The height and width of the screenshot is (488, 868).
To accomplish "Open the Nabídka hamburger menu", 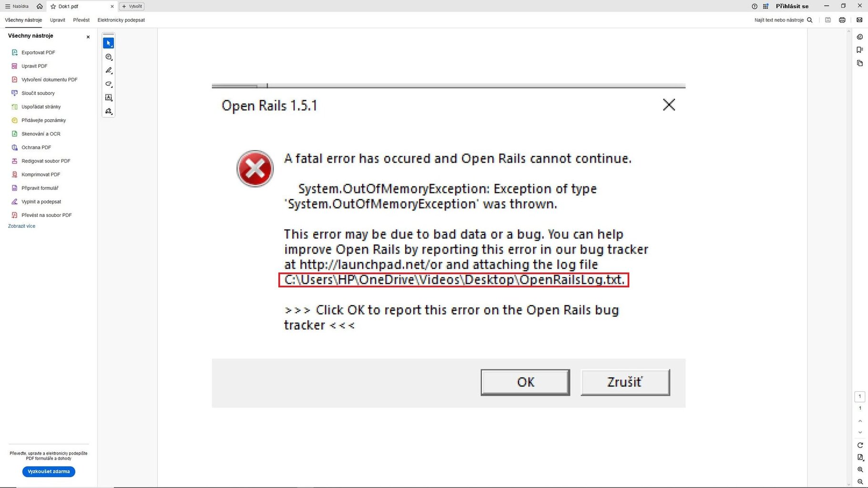I will tap(17, 7).
